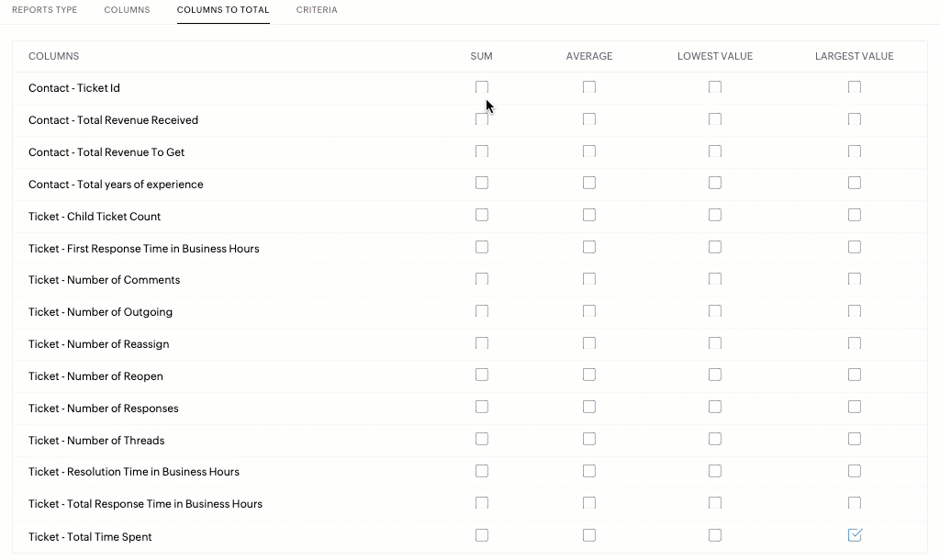
Task: Tick Sum for Ticket - Number of Reassign
Action: pyautogui.click(x=482, y=343)
